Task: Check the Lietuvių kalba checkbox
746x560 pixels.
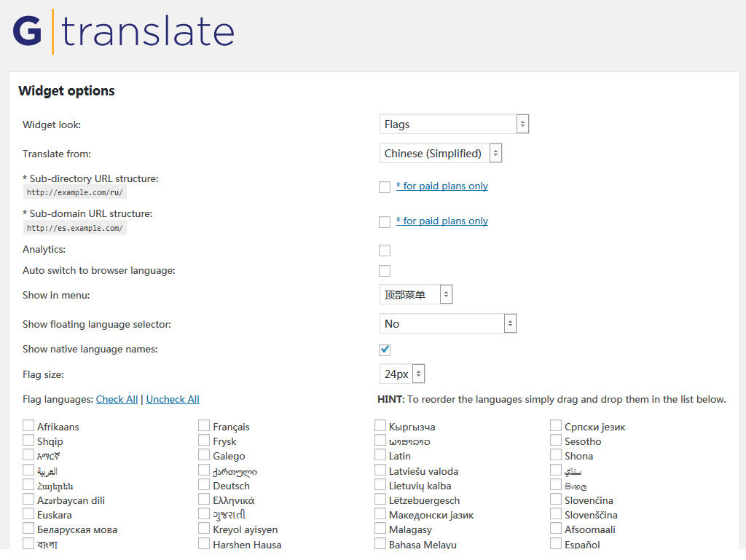Action: coord(380,485)
